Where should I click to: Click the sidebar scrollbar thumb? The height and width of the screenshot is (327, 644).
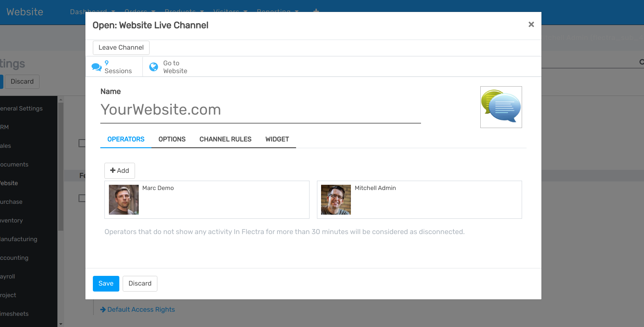coord(61,167)
